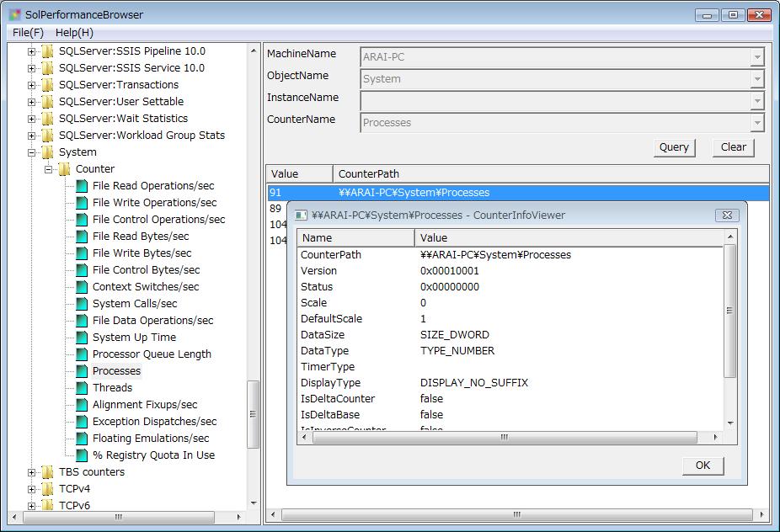The image size is (780, 532).
Task: Click the TBS counters folder icon
Action: tap(48, 472)
